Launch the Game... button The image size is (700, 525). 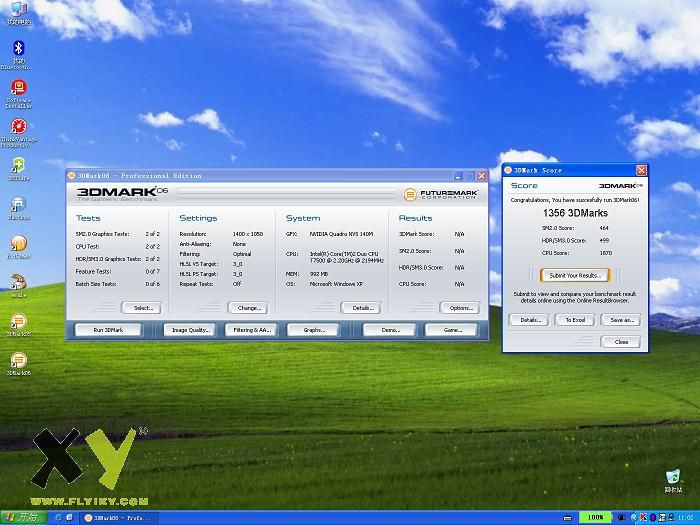(x=451, y=330)
